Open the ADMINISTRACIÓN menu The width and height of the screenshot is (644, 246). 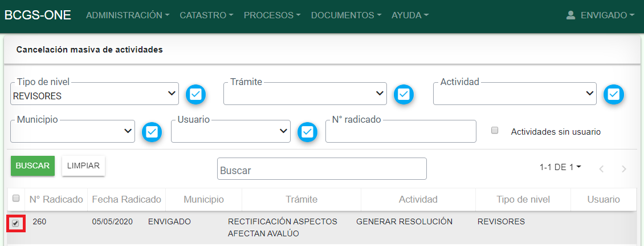[127, 15]
